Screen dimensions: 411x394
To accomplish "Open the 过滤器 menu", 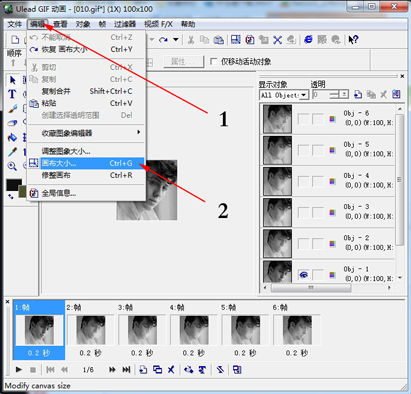I will pyautogui.click(x=125, y=24).
